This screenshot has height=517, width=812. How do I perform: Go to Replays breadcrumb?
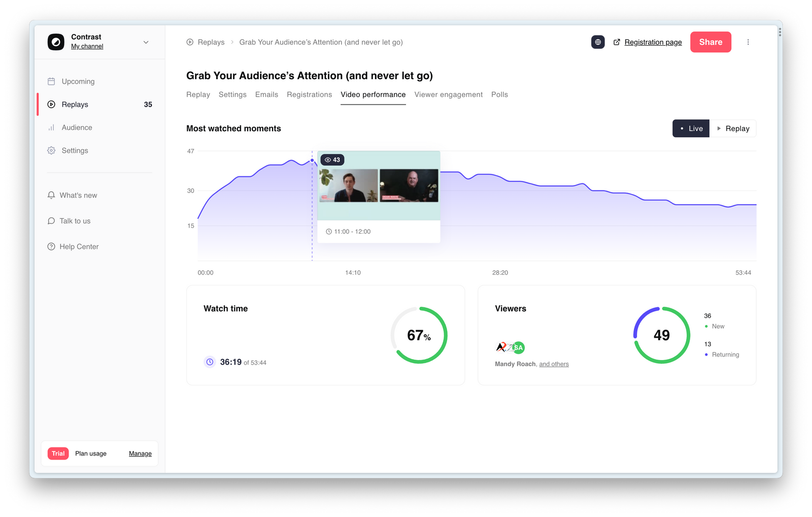point(211,42)
